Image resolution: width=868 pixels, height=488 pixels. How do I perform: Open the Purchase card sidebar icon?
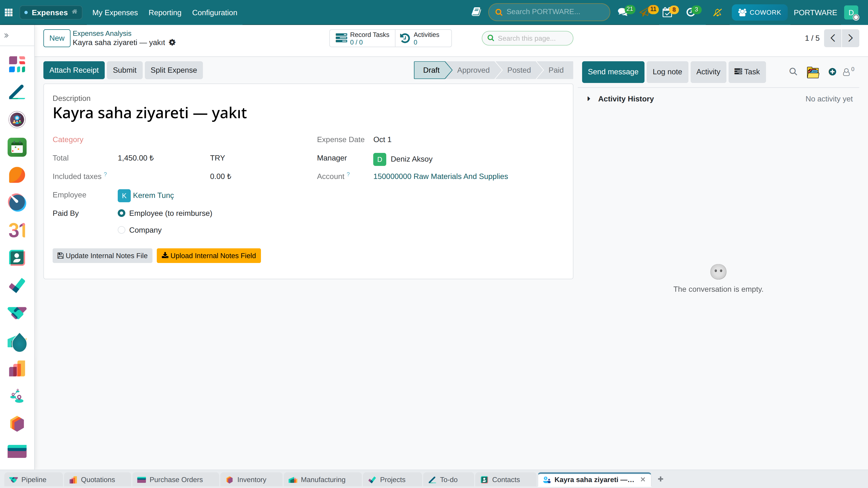click(x=17, y=451)
